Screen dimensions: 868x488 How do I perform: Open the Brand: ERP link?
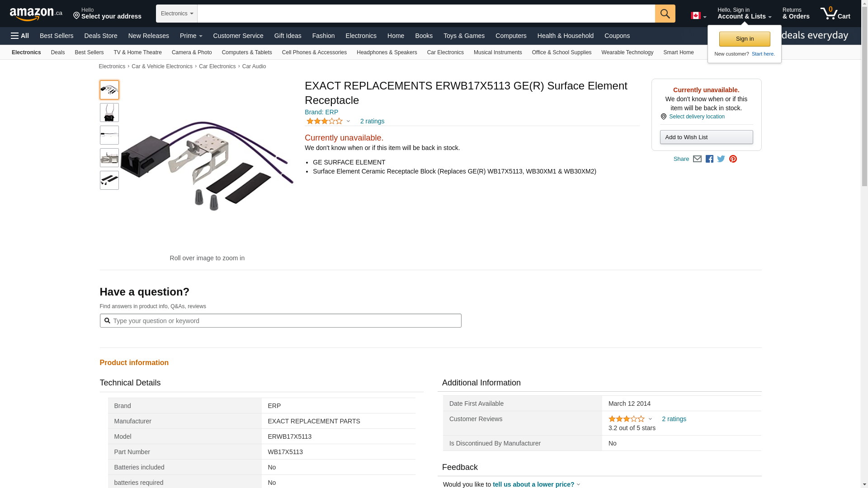point(321,112)
